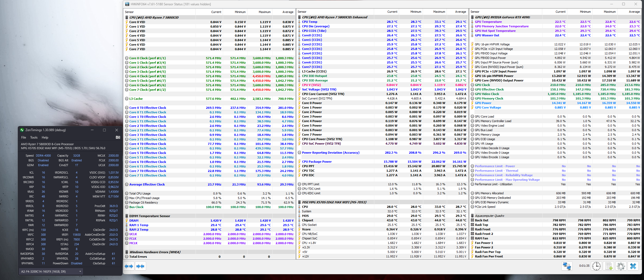Select the MSI MPG X570S EDGE MAX WIFI header
The image size is (644, 280).
(x=382, y=202)
